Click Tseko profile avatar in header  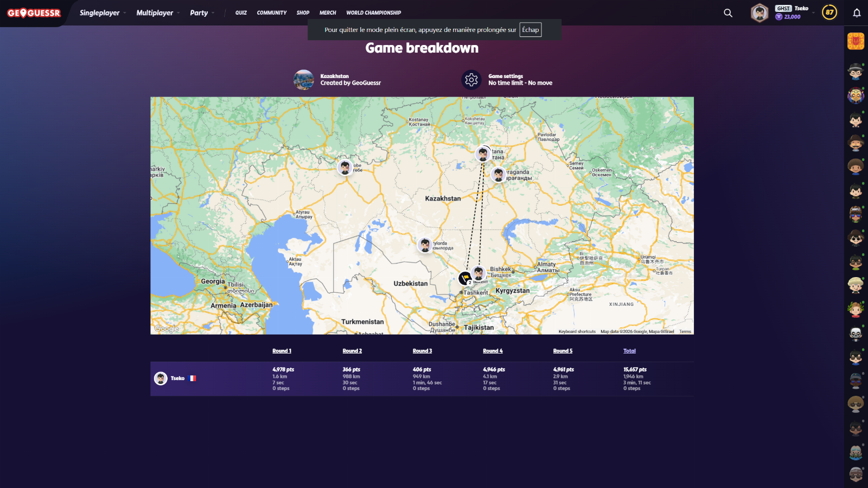coord(759,13)
